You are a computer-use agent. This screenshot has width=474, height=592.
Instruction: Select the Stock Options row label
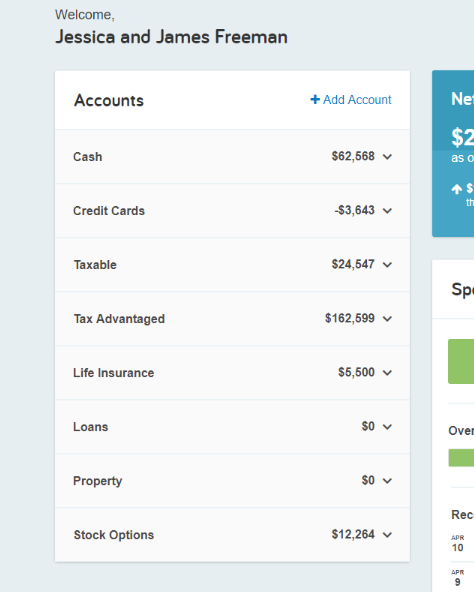[x=114, y=535]
